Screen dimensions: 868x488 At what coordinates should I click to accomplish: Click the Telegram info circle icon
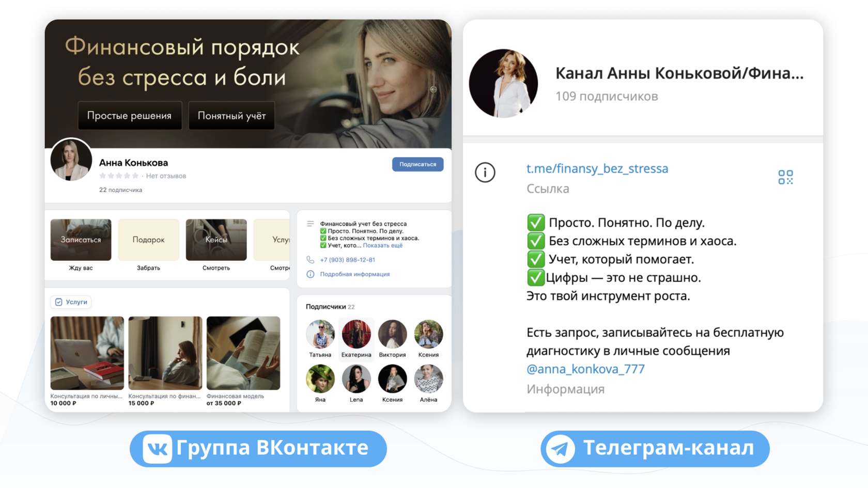coord(485,172)
